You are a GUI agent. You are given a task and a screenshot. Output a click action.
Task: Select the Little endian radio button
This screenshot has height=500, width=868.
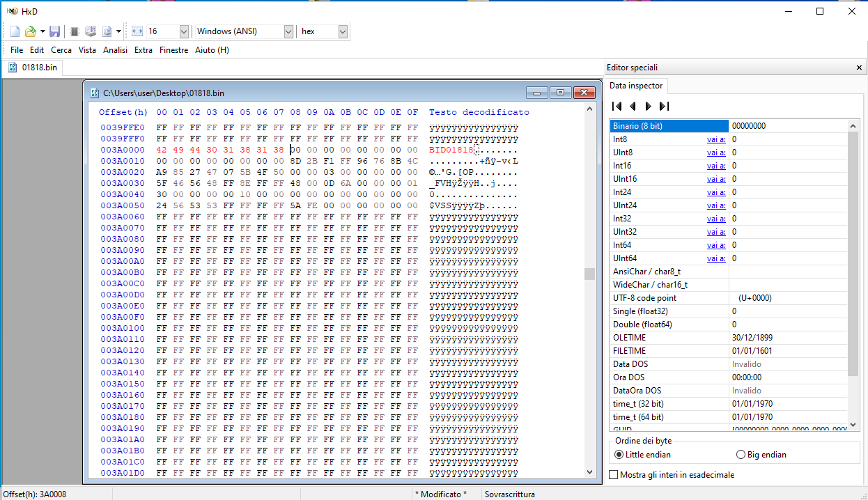(619, 455)
